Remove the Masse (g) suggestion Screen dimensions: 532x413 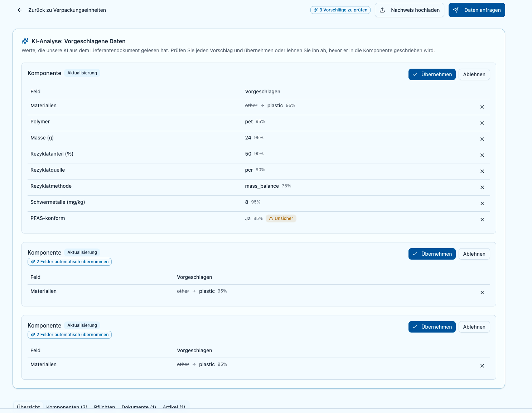point(482,139)
